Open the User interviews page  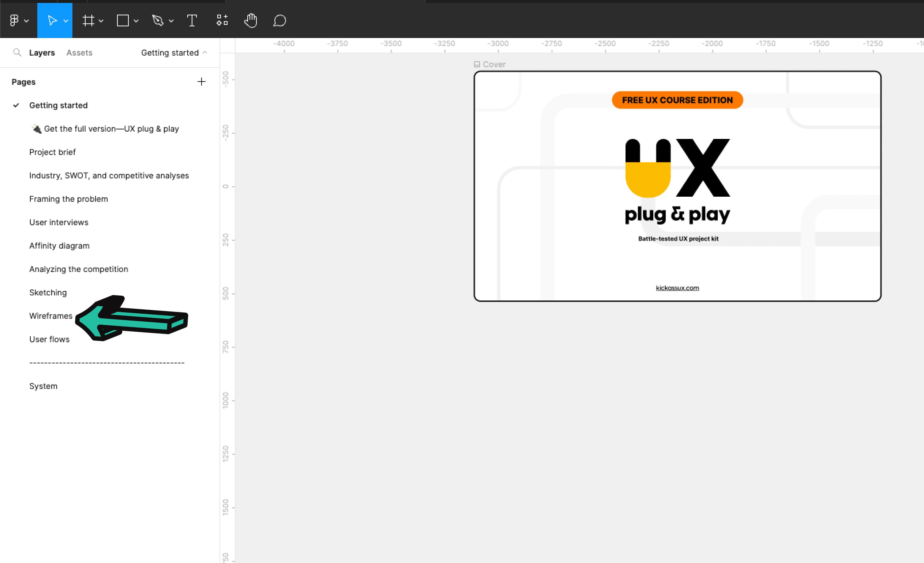tap(59, 222)
